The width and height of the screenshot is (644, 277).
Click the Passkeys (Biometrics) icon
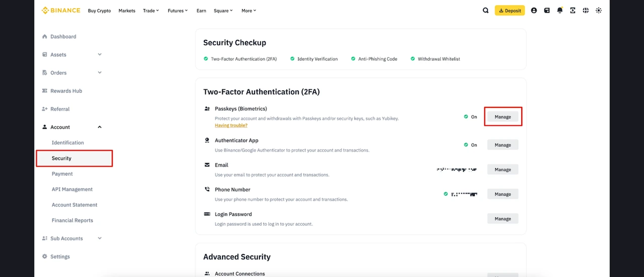point(207,109)
